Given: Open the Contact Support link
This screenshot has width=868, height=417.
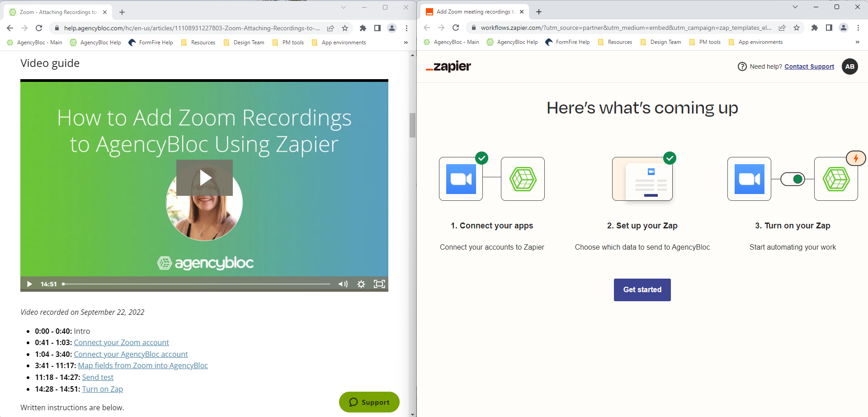Looking at the screenshot, I should tap(809, 66).
